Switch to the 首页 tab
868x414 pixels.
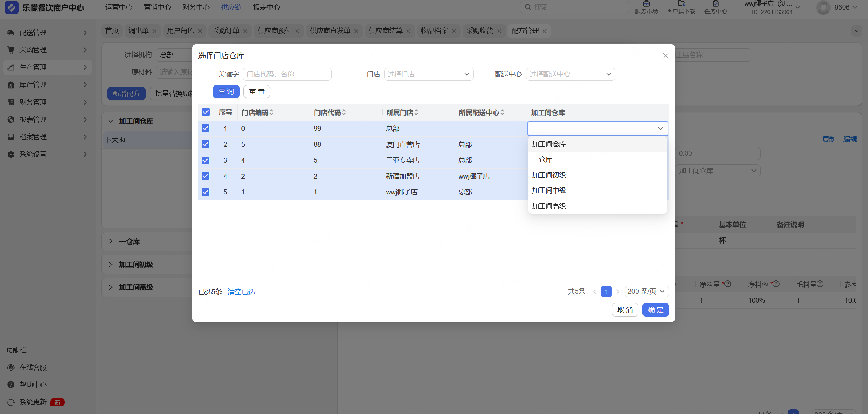click(x=112, y=31)
